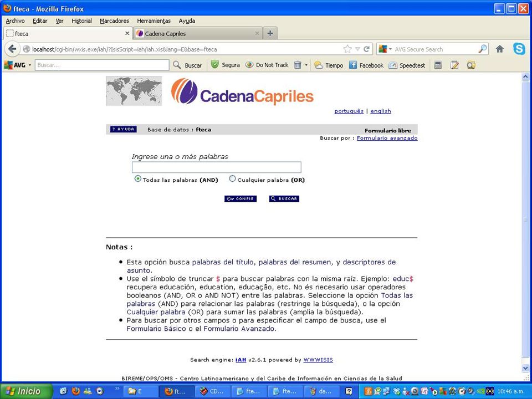The width and height of the screenshot is (532, 399).
Task: Switch language to english
Action: tap(381, 111)
